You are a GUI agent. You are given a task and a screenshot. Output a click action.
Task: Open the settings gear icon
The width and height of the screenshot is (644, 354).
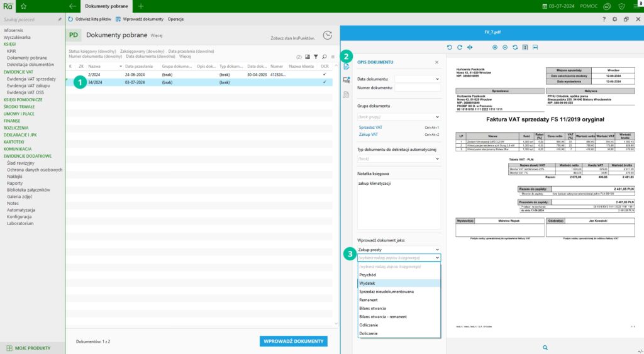(x=614, y=19)
